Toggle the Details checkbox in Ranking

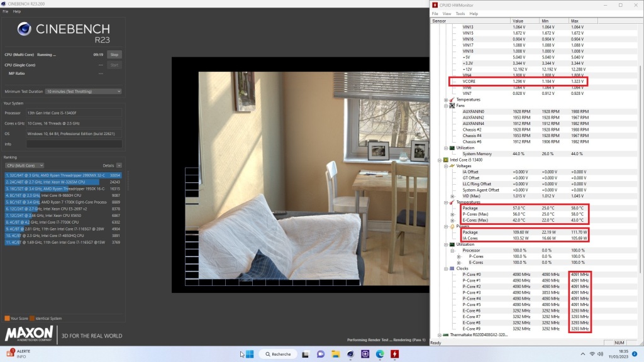click(119, 165)
